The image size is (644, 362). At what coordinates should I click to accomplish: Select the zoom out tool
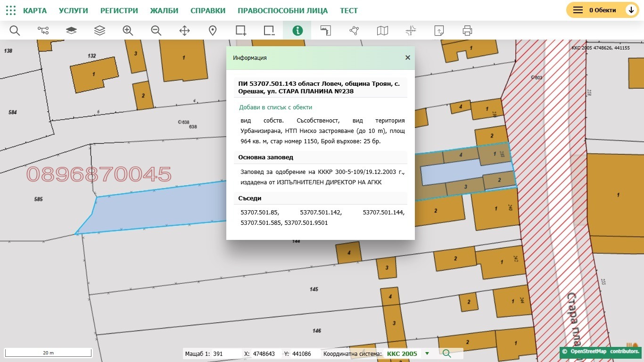[156, 31]
